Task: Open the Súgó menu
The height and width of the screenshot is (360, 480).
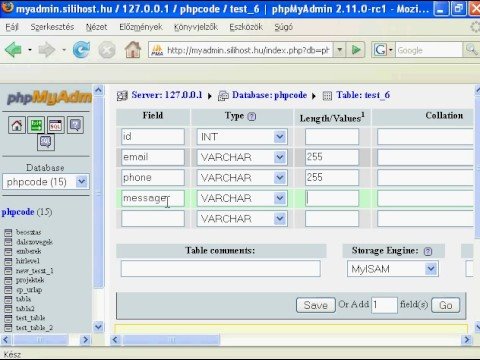Action: tap(284, 27)
